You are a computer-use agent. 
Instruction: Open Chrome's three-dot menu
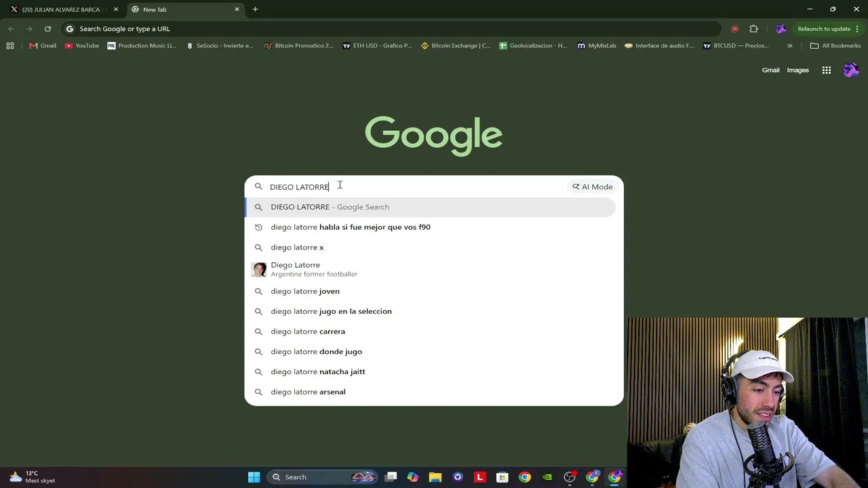(857, 28)
